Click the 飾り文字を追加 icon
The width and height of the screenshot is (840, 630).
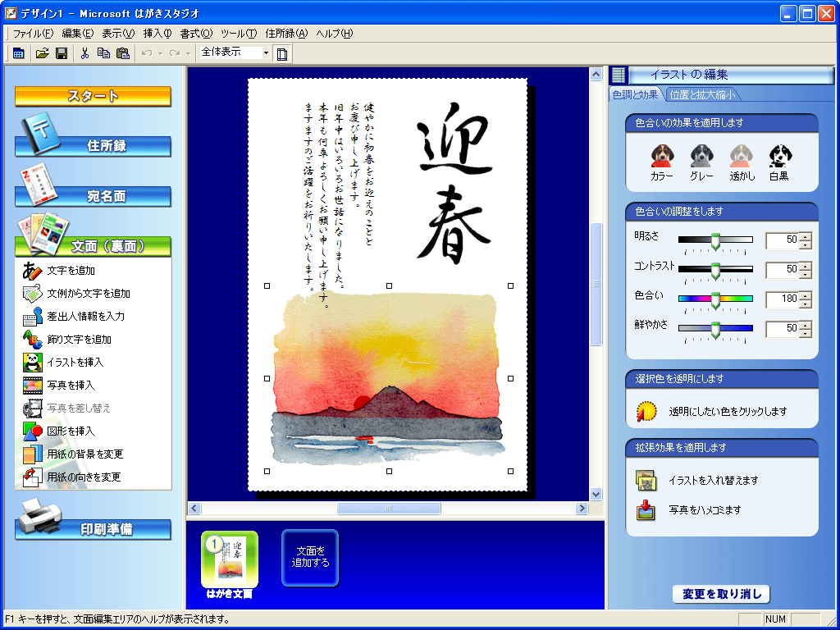32,340
